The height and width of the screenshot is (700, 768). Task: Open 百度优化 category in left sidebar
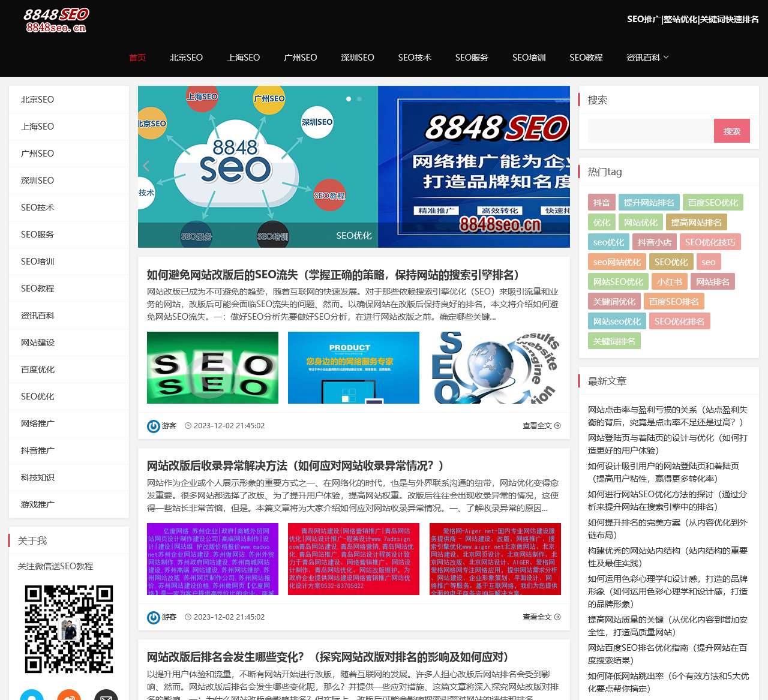[x=69, y=369]
